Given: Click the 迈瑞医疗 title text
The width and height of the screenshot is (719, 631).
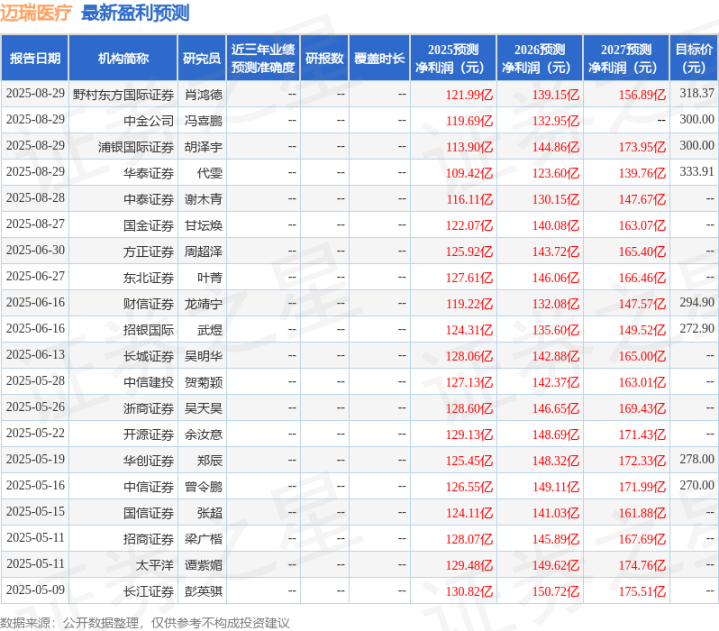Looking at the screenshot, I should pos(36,13).
